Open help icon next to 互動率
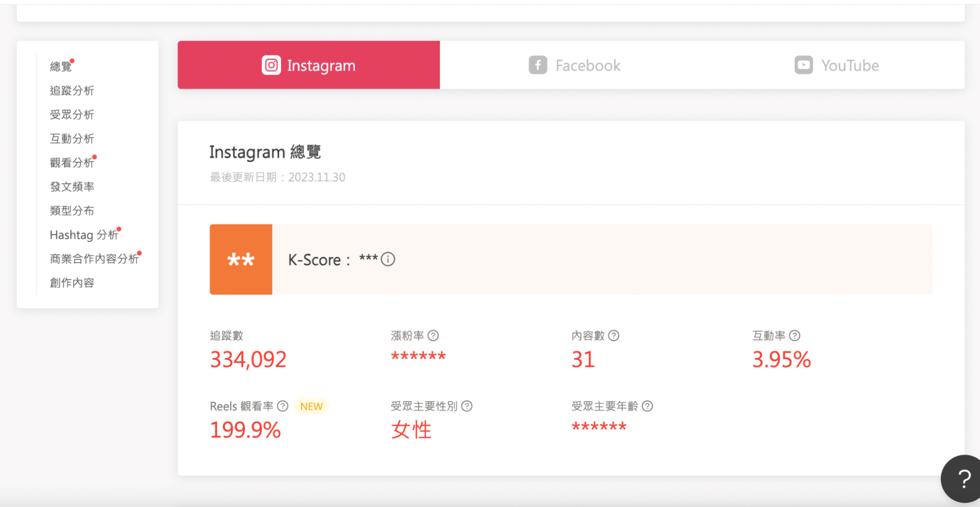Screen dimensions: 980x507 point(795,336)
